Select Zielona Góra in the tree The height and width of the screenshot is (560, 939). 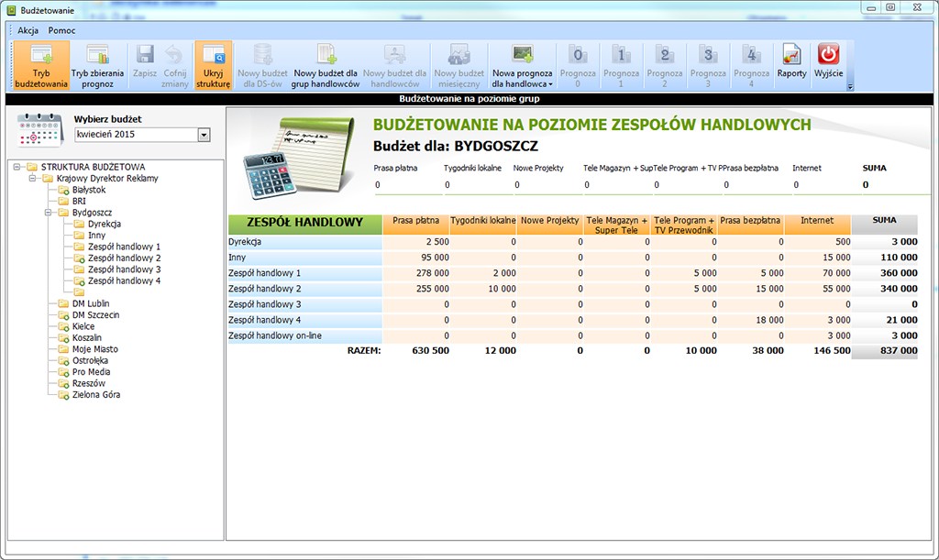tap(95, 394)
